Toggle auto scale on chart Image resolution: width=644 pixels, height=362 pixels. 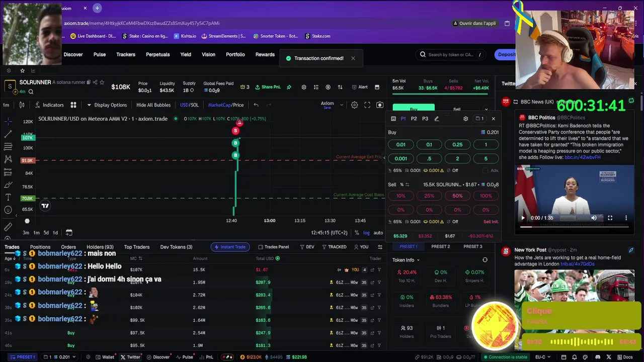(x=378, y=233)
